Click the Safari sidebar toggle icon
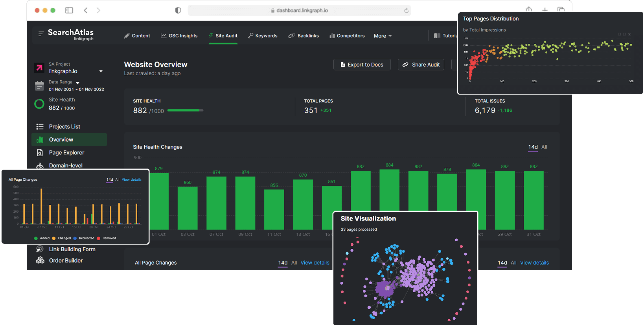644x326 pixels. [x=69, y=10]
